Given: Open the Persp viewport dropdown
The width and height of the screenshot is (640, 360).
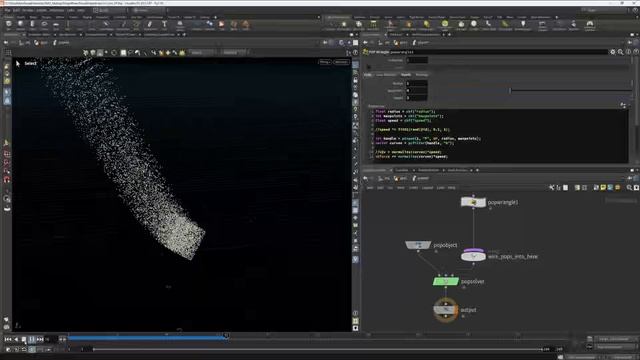Looking at the screenshot, I should [x=325, y=62].
